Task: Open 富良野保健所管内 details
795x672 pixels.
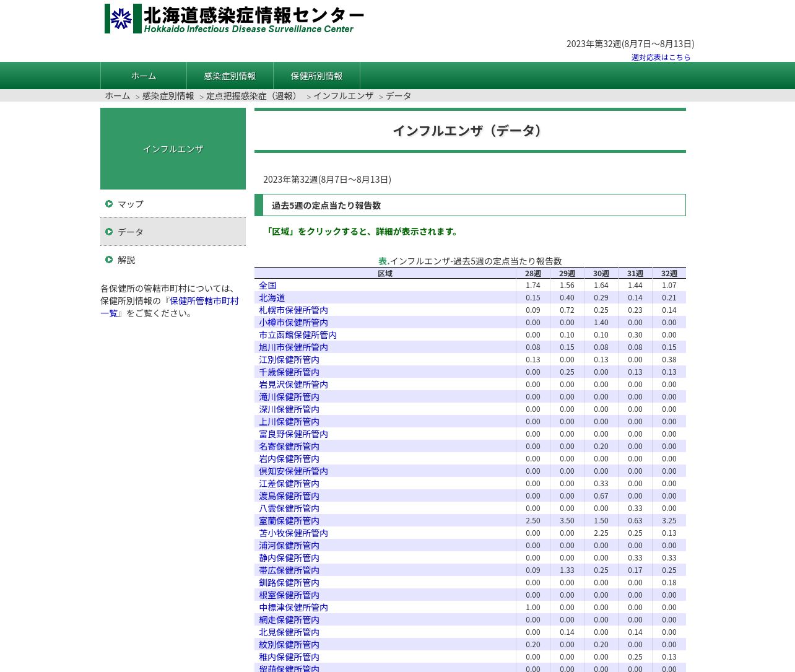Action: (x=293, y=434)
